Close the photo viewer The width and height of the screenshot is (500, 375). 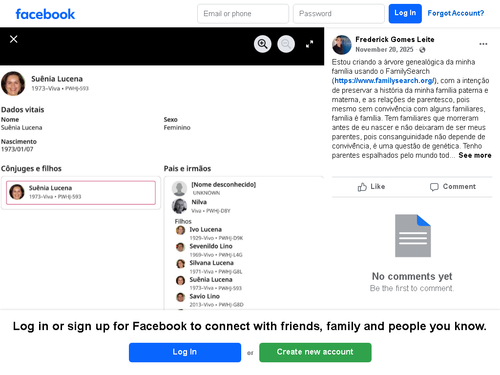[14, 39]
